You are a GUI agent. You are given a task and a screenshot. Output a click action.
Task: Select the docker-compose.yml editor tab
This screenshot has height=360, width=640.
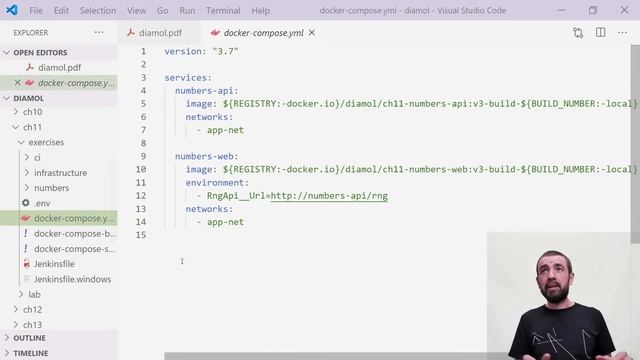click(x=263, y=33)
